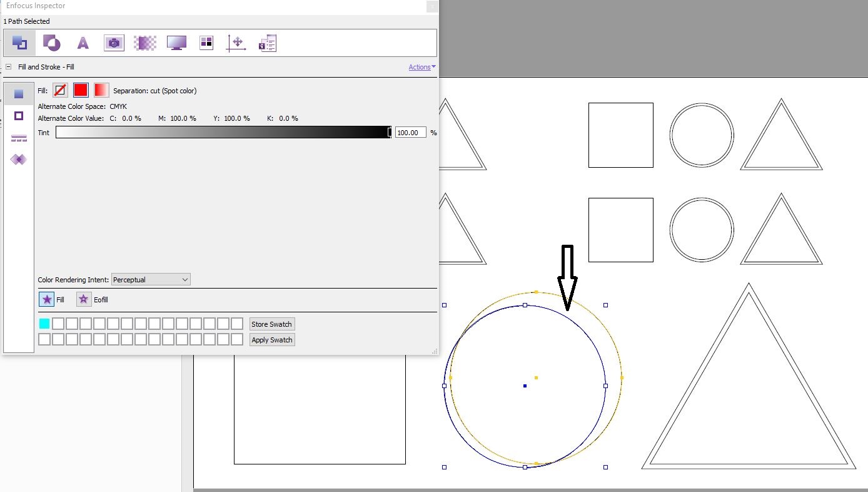
Task: Open the four-squares separations inspector category
Action: [x=206, y=43]
